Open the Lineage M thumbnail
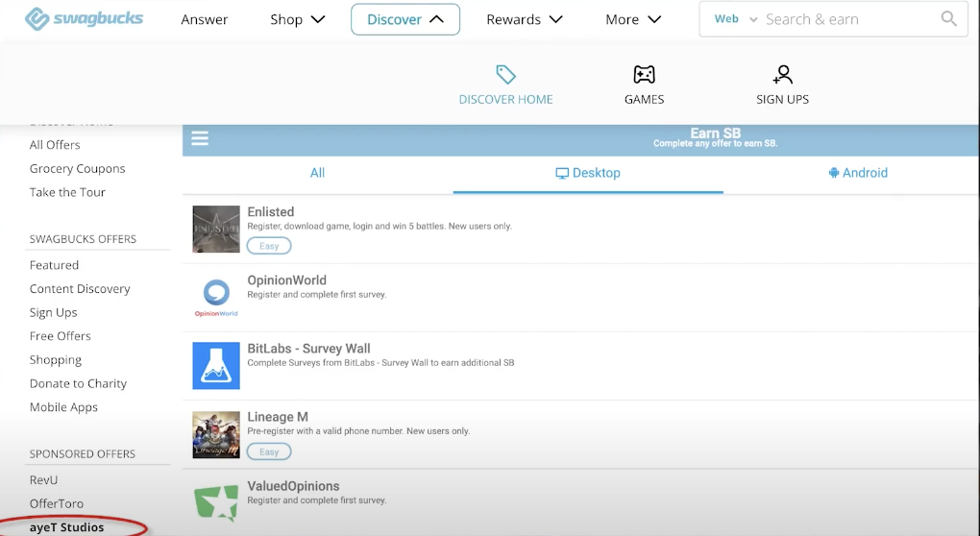 click(216, 434)
